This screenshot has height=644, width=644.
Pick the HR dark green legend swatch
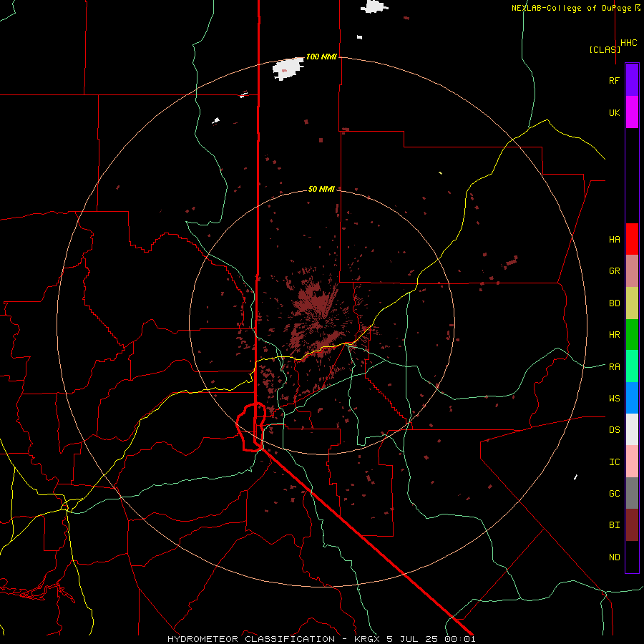click(x=632, y=335)
